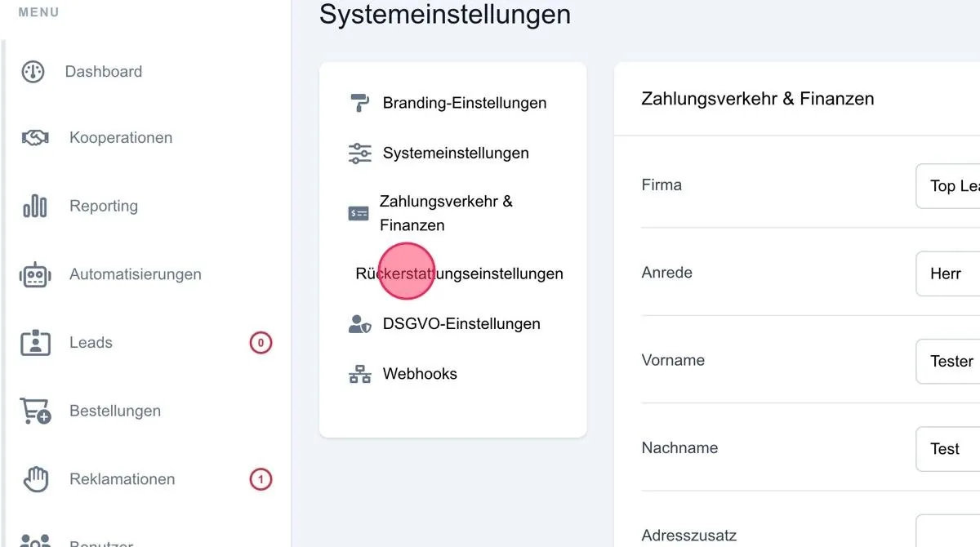Click the Benutzer users icon
The height and width of the screenshot is (547, 980).
(x=35, y=540)
